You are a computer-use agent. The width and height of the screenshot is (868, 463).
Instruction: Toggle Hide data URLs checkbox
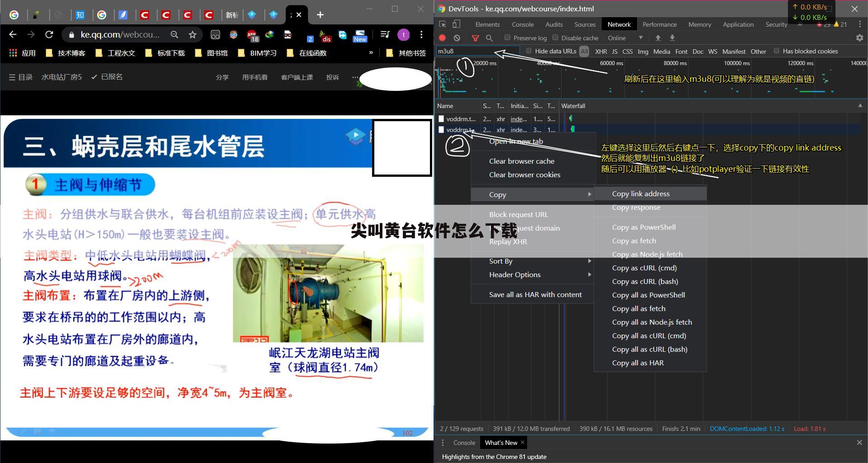pos(528,51)
